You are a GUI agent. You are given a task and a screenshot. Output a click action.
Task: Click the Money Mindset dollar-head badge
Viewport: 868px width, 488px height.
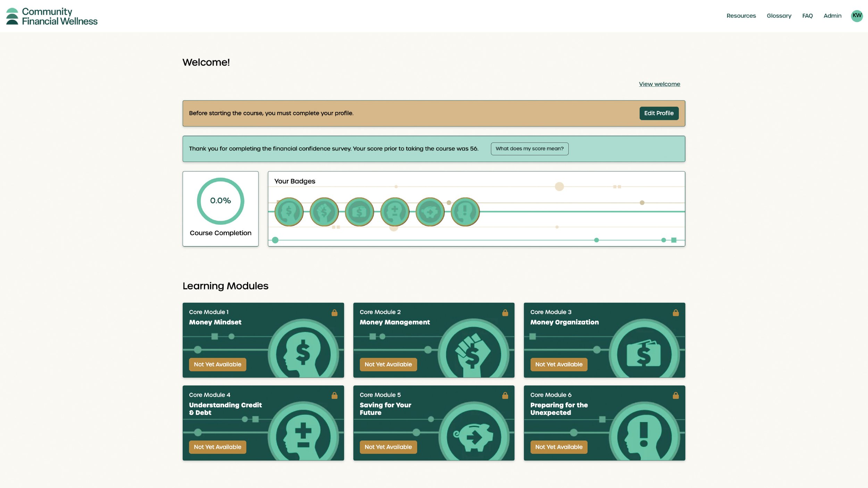coord(289,212)
